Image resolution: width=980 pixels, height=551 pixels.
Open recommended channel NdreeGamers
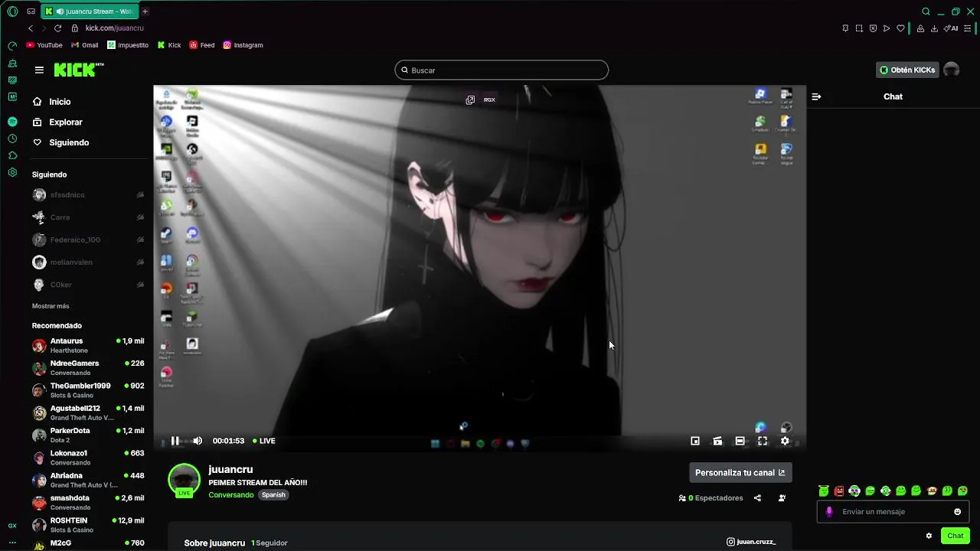coord(88,368)
